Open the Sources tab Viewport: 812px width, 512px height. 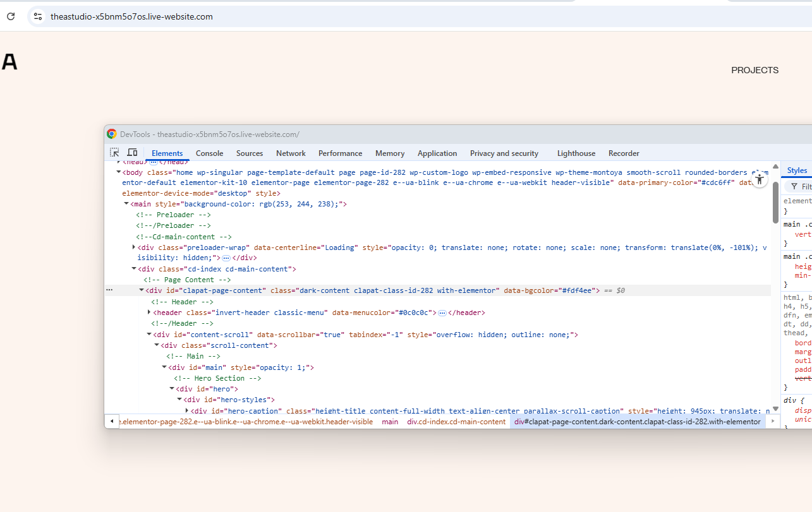tap(250, 153)
